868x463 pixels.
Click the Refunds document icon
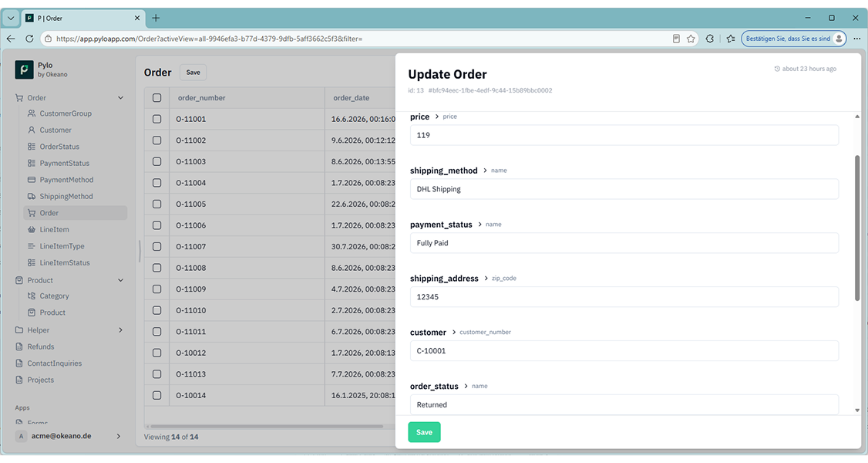click(x=19, y=346)
